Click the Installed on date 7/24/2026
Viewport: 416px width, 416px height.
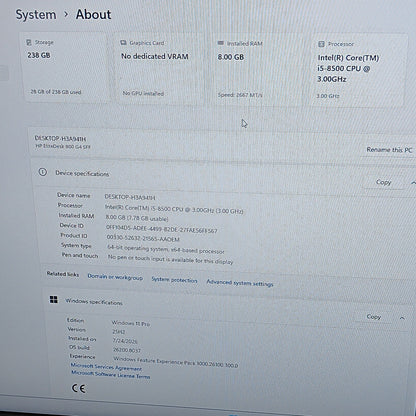point(125,341)
